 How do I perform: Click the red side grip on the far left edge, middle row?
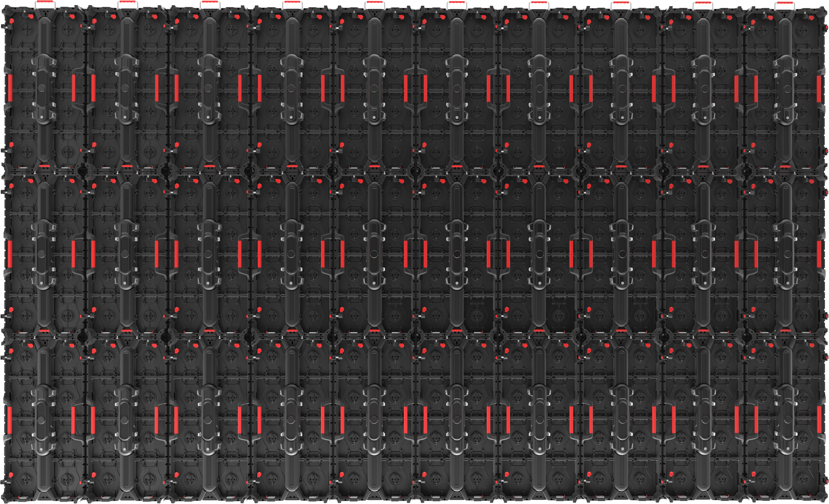10,254
